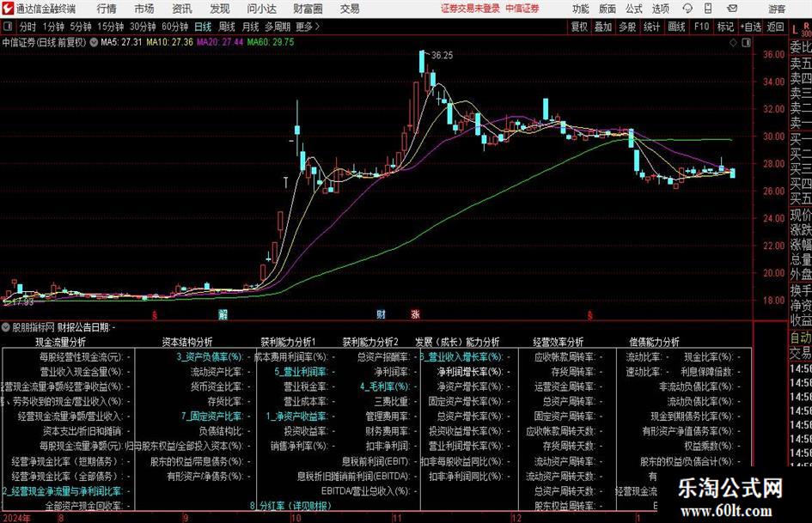The width and height of the screenshot is (812, 523).
Task: Open the 市场 menu
Action: point(144,9)
